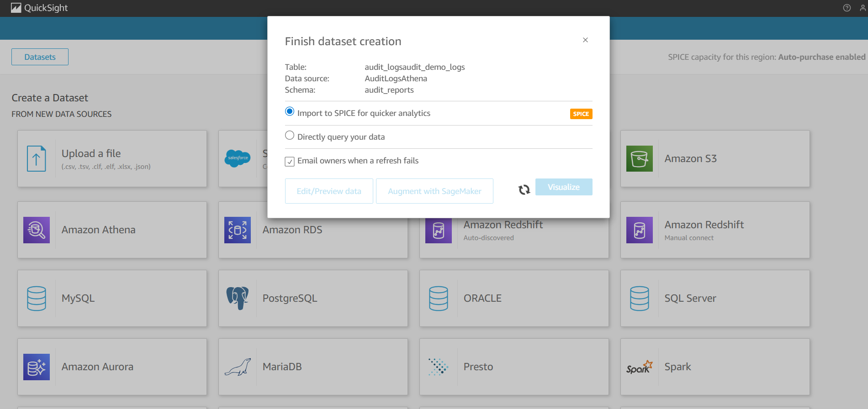868x409 pixels.
Task: Choose the Spark data source label
Action: click(677, 367)
